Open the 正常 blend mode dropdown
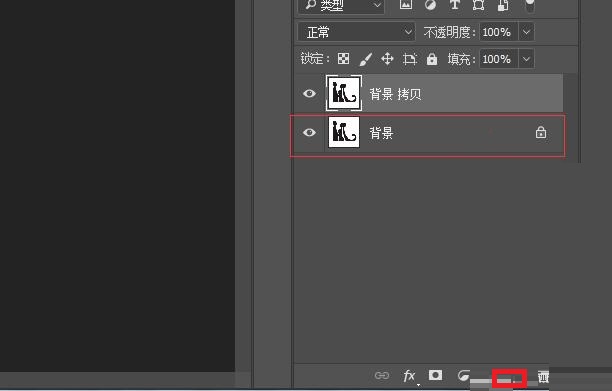612x391 pixels. [x=356, y=32]
